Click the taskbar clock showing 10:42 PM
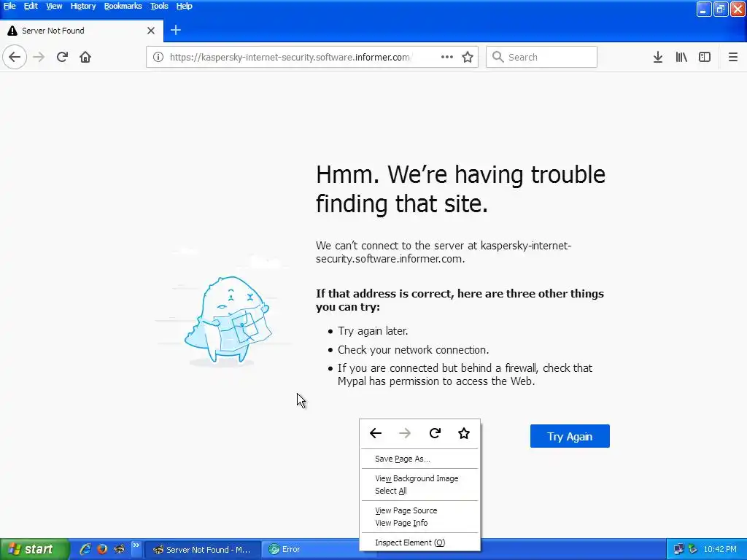 tap(720, 549)
